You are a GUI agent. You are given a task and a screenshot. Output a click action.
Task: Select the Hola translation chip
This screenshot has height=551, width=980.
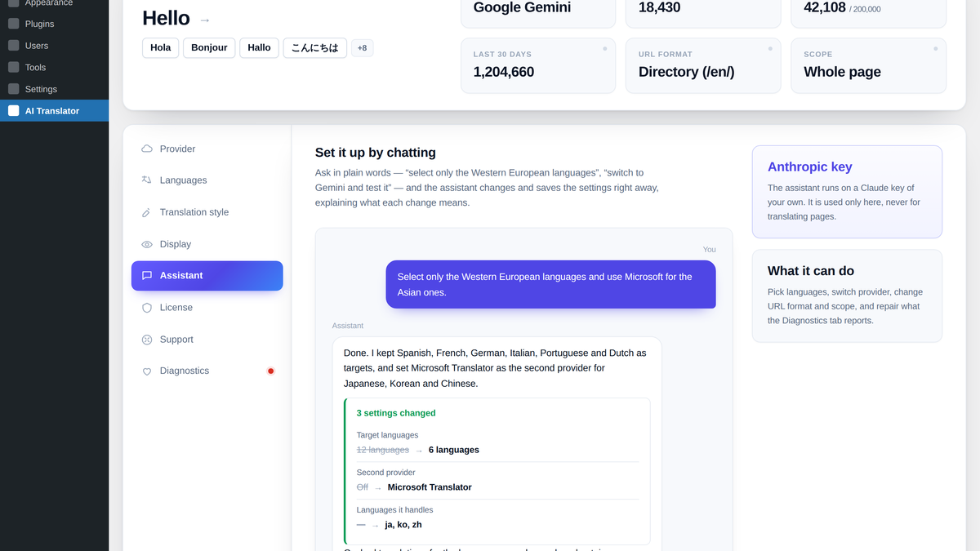pos(161,47)
